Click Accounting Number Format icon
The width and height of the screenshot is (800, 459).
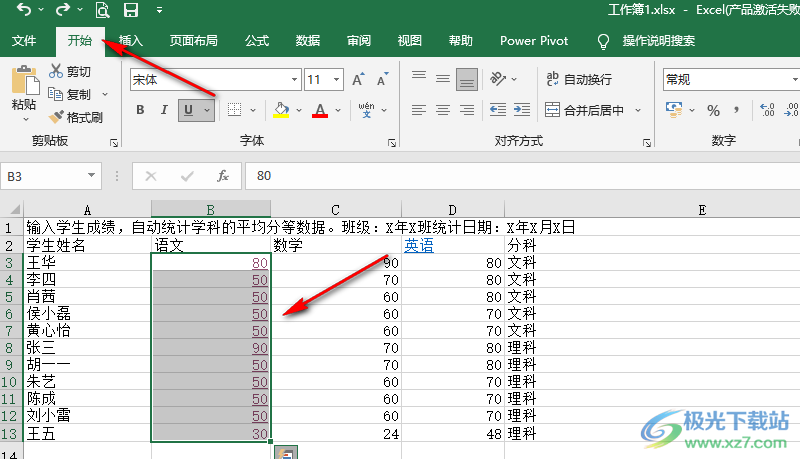(x=674, y=110)
